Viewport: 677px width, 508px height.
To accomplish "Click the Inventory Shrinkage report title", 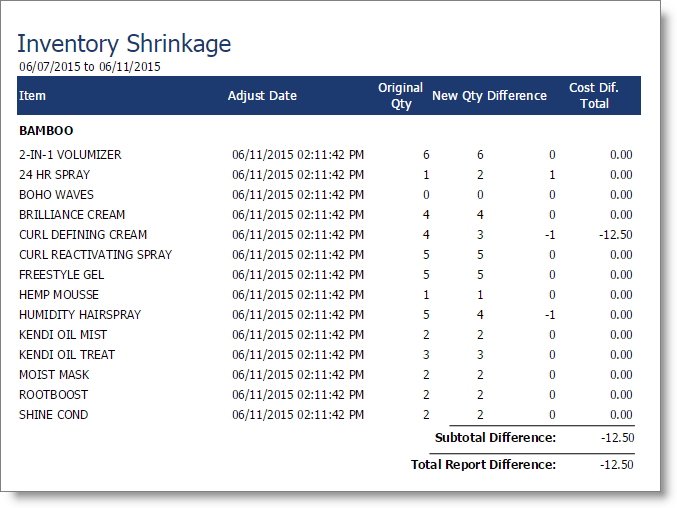I will point(124,44).
